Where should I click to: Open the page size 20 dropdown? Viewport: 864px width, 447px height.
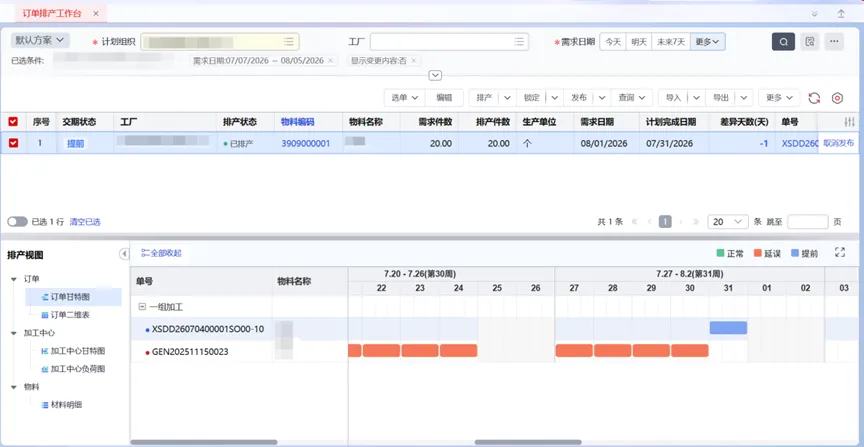coord(727,222)
